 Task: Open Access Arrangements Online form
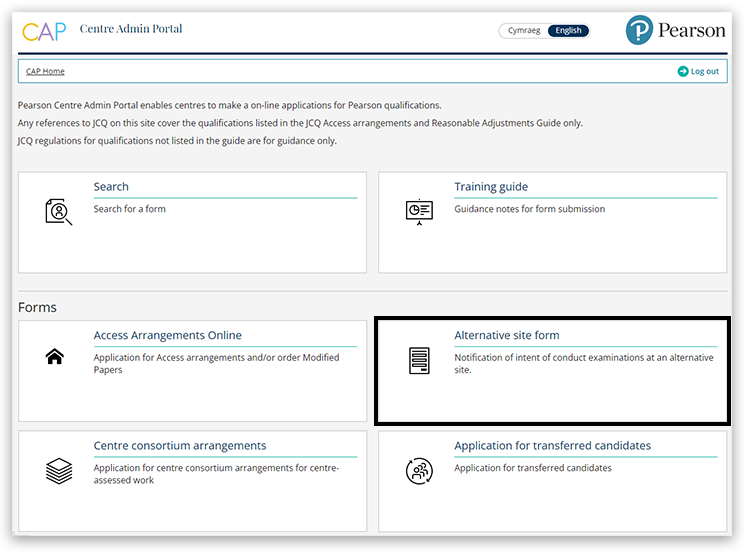[x=167, y=336]
